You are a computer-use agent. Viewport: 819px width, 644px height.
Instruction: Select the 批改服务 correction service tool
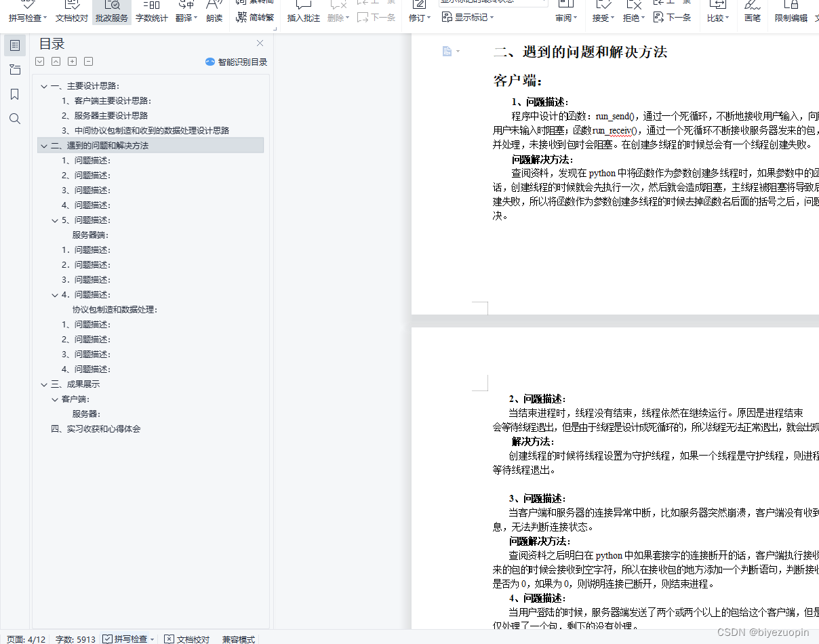coord(111,12)
